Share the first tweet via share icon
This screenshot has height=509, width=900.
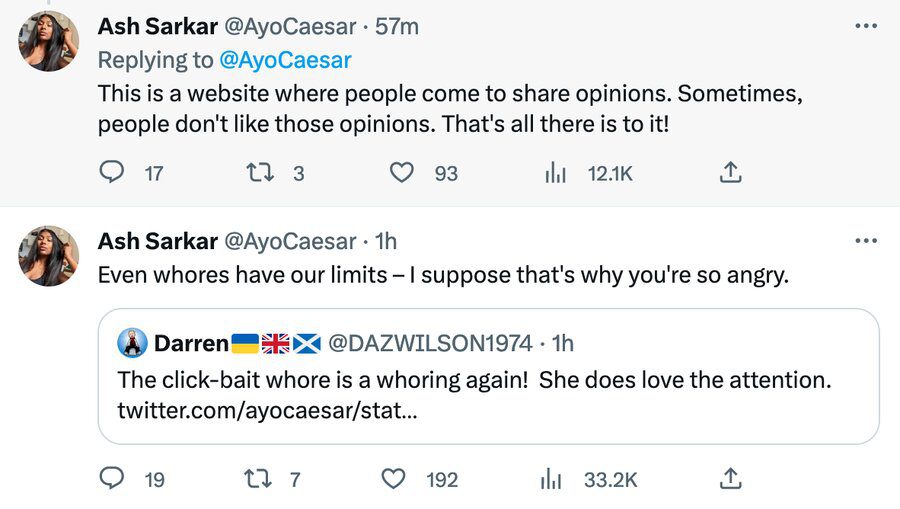tap(731, 173)
